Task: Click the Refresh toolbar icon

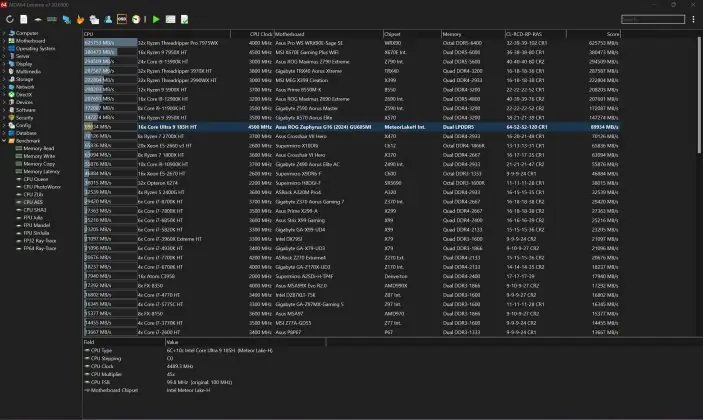Action: pyautogui.click(x=9, y=19)
